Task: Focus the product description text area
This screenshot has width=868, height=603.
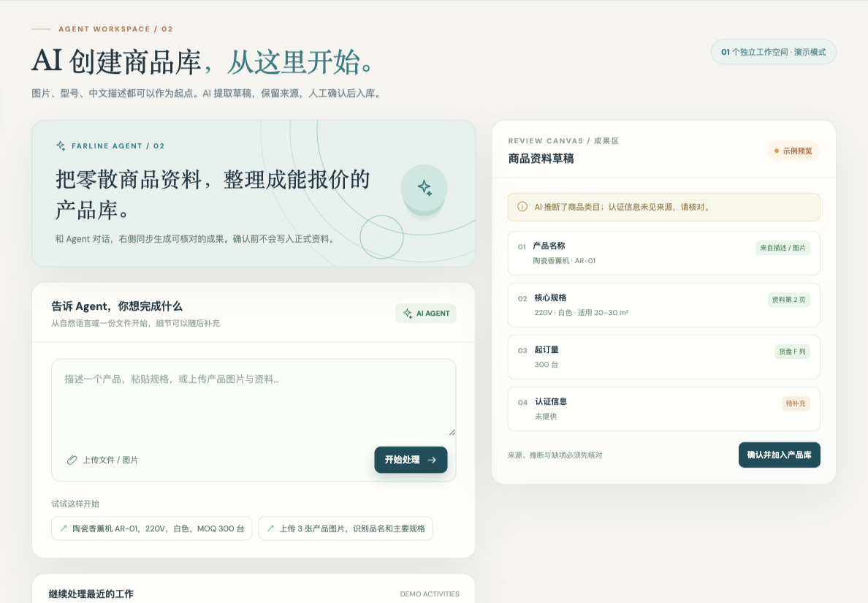Action: pyautogui.click(x=254, y=398)
